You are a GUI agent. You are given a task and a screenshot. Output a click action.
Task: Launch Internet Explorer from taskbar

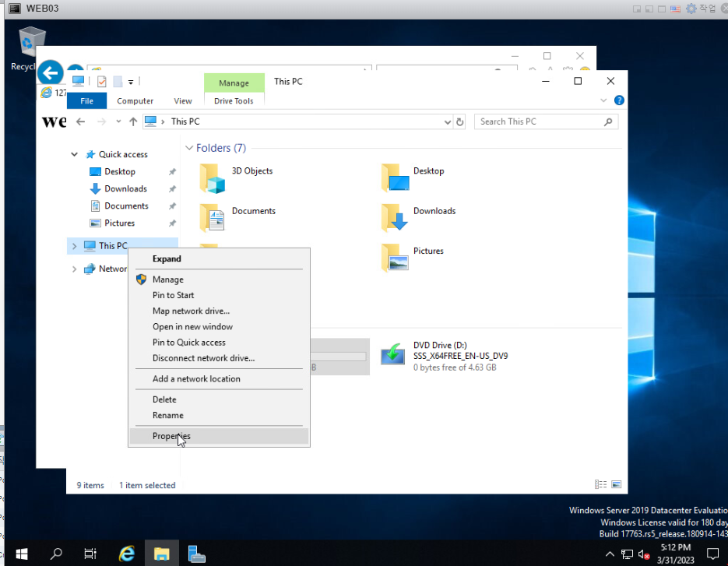tap(126, 554)
